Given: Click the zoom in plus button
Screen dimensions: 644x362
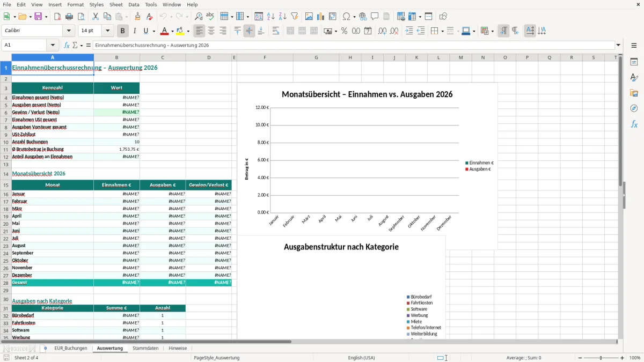Looking at the screenshot, I should (x=622, y=358).
